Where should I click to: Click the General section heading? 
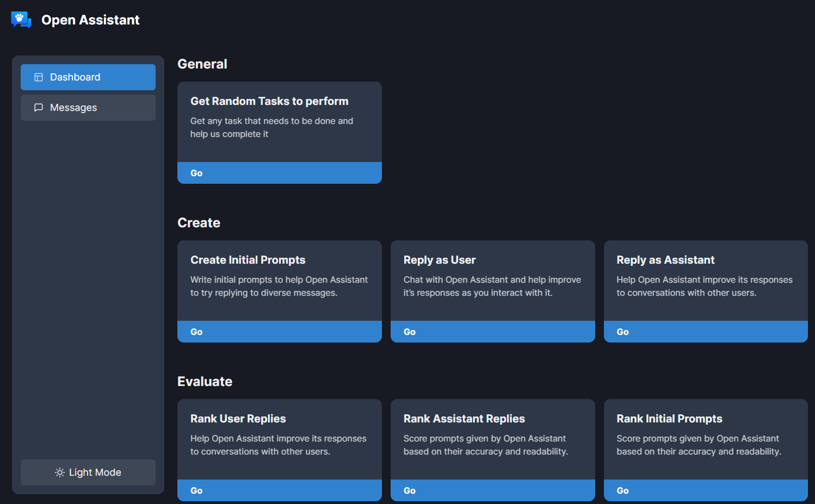point(202,64)
